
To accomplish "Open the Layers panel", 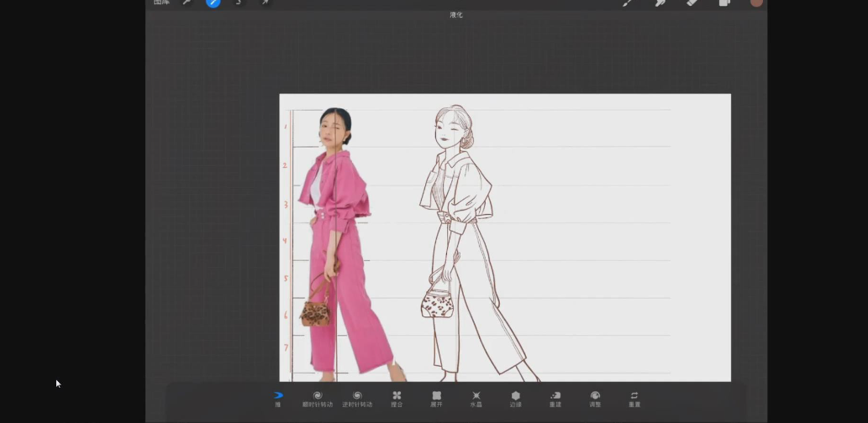I will (x=724, y=3).
